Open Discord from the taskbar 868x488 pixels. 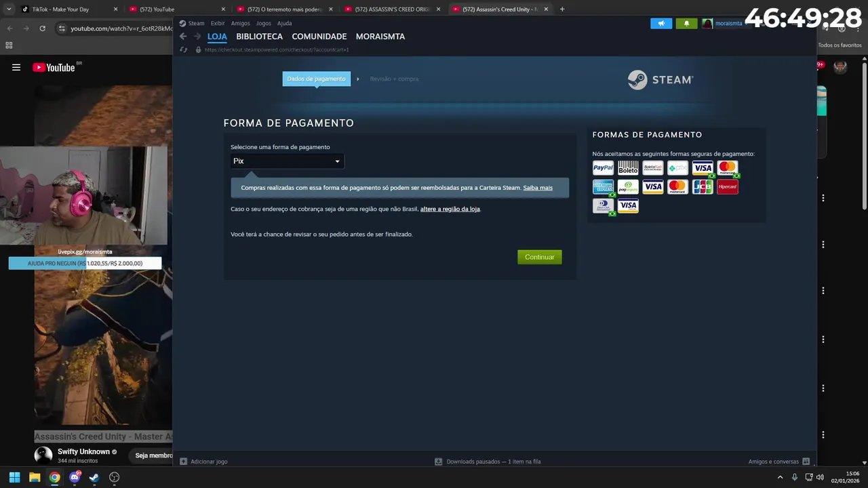point(75,477)
